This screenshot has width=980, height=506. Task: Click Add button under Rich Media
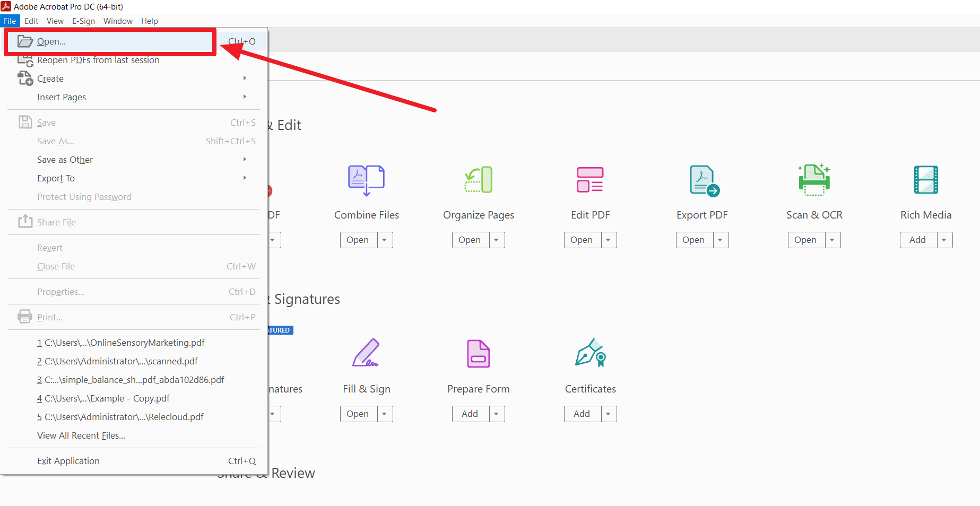pyautogui.click(x=918, y=240)
